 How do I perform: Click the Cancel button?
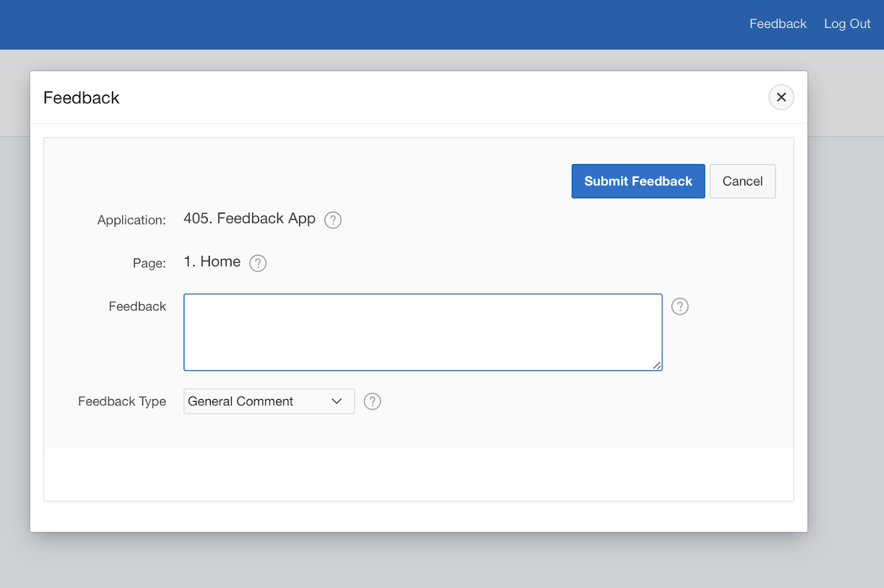click(x=742, y=181)
